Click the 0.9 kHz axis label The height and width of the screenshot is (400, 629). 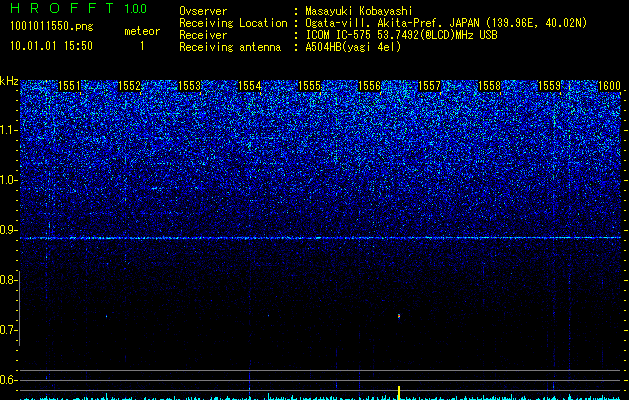[8, 230]
